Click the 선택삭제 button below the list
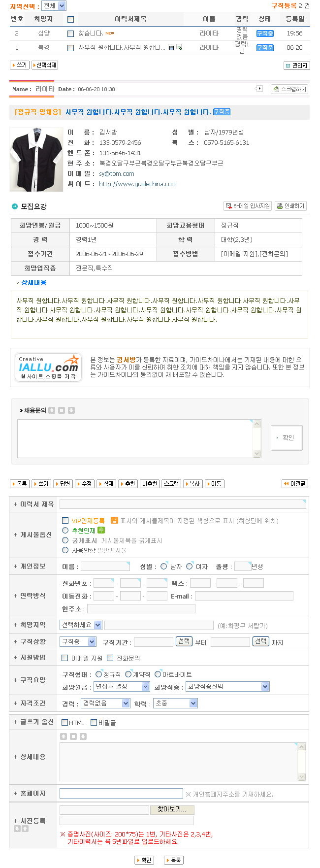Screen dimensions: 320x868 45,65
